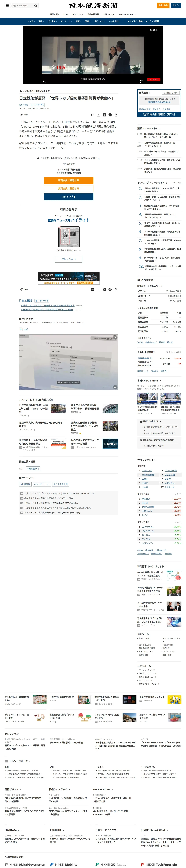Toggle 保存 clip at article top

[x=24, y=115]
